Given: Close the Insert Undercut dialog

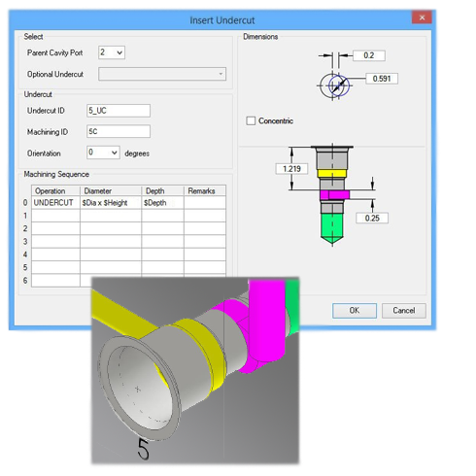Looking at the screenshot, I should [x=422, y=17].
